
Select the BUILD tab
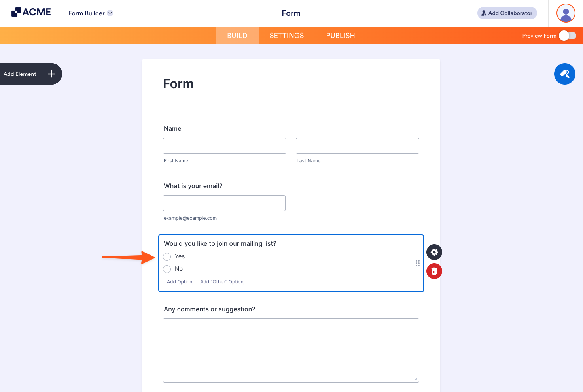[237, 35]
